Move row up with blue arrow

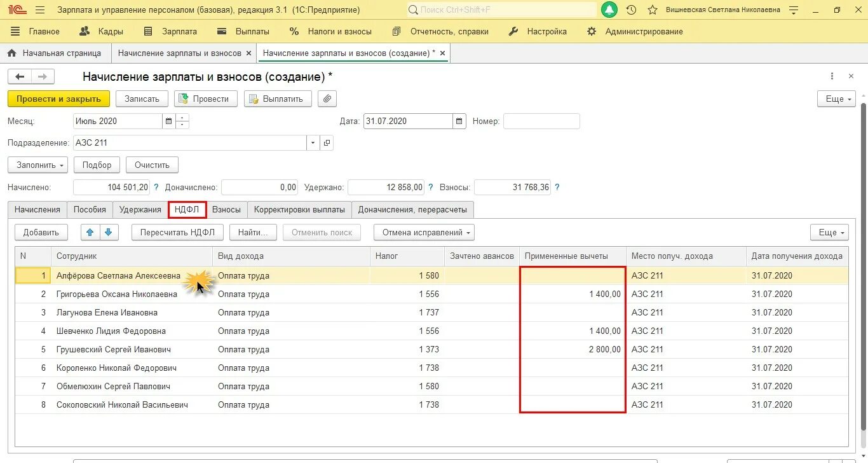90,232
